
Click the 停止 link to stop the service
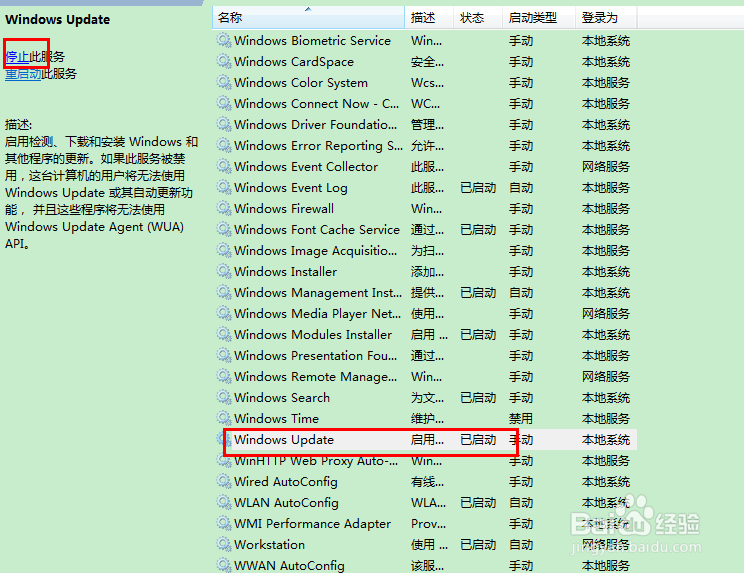point(17,57)
